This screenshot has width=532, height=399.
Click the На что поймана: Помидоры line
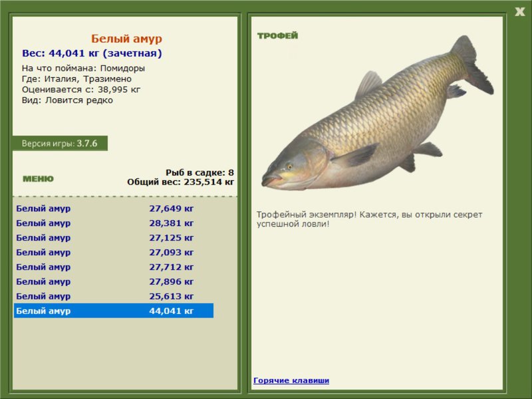83,68
